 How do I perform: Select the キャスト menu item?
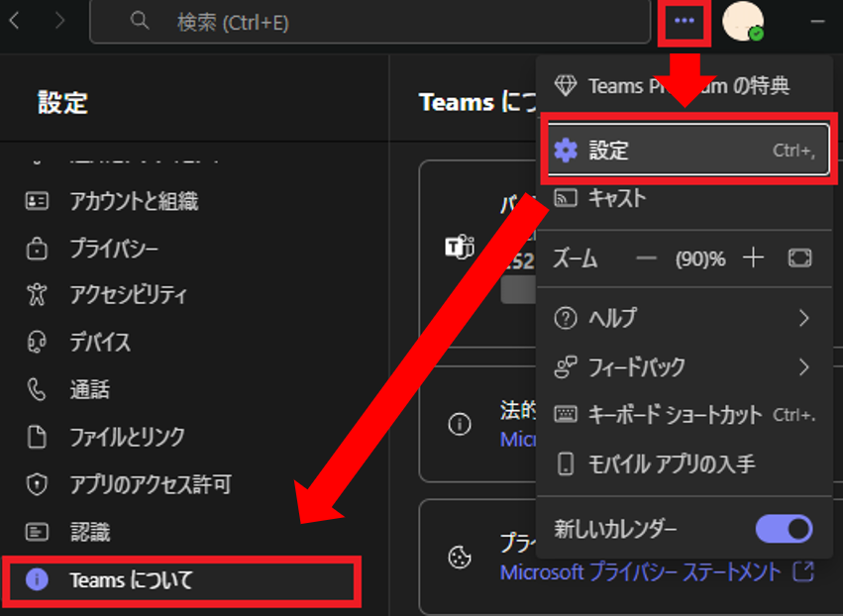click(x=616, y=198)
